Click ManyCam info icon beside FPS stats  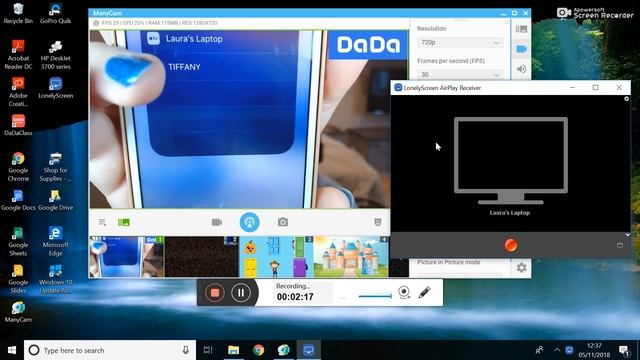coord(96,23)
